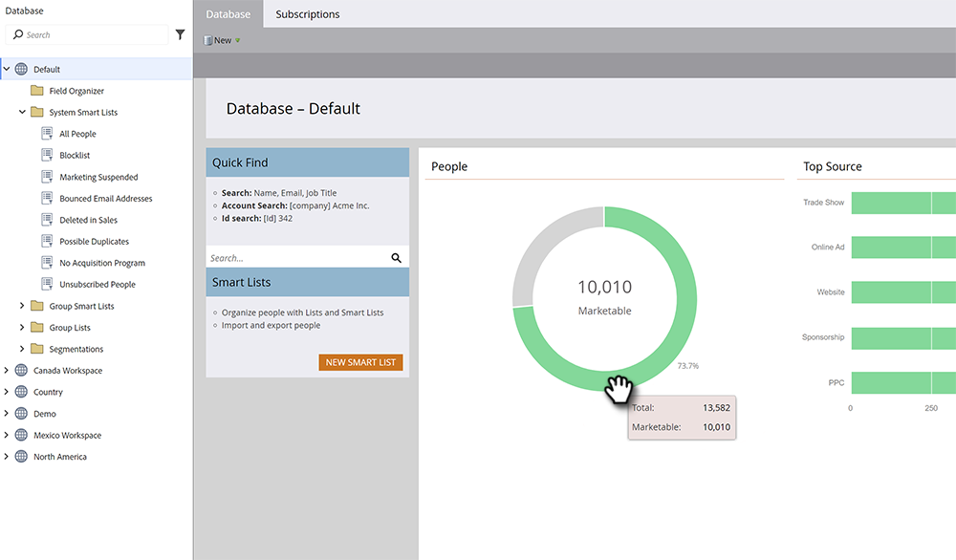This screenshot has width=956, height=560.
Task: Collapse the Default workspace tree node
Action: (x=7, y=69)
